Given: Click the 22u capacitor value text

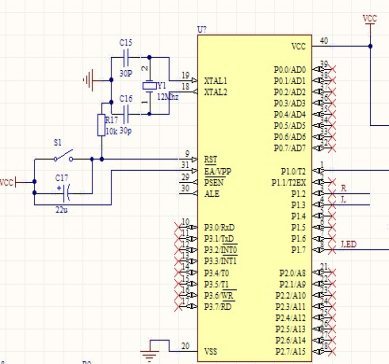Looking at the screenshot, I should coord(61,210).
